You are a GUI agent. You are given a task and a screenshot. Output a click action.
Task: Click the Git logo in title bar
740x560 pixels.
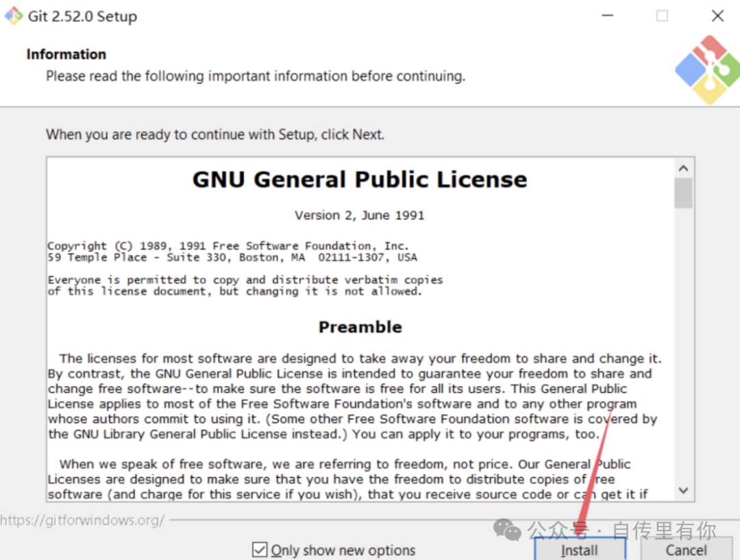14,16
